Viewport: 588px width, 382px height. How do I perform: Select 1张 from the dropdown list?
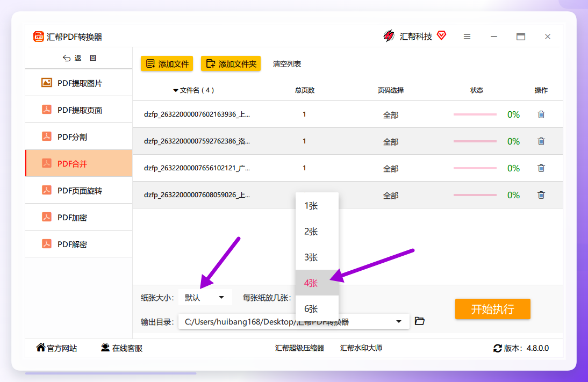click(317, 206)
